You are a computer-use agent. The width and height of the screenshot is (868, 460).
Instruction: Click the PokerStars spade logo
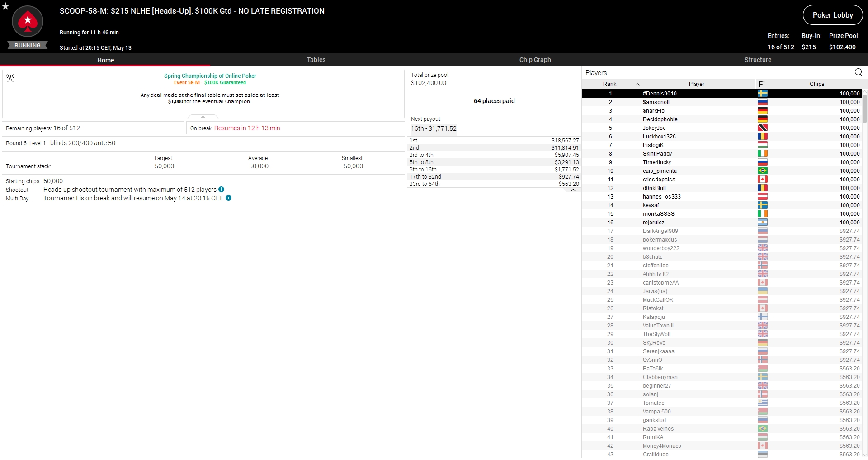tap(28, 21)
